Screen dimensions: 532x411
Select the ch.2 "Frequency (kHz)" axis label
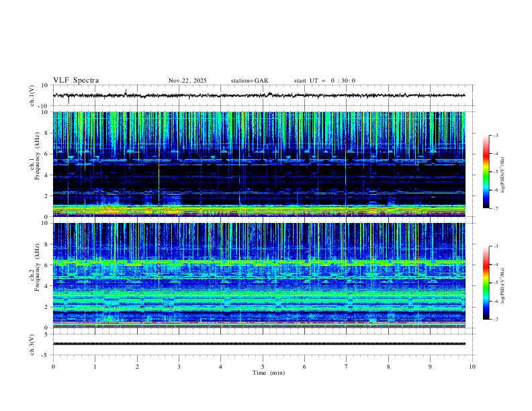(x=37, y=267)
